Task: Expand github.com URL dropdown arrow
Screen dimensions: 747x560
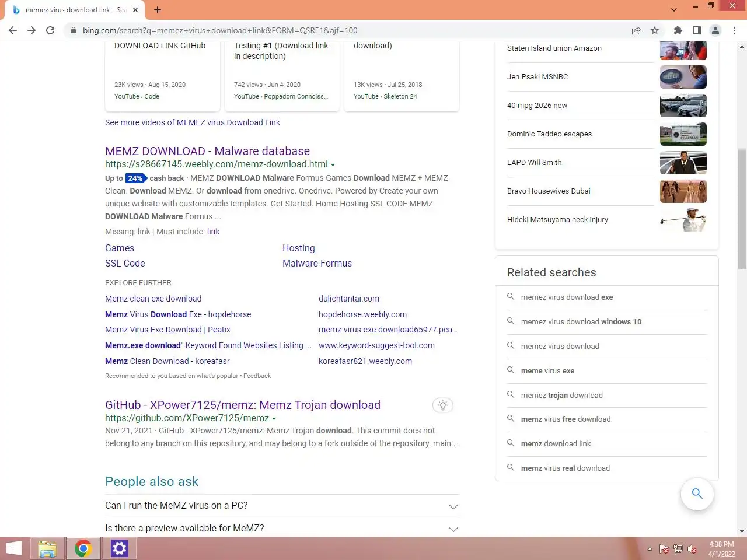Action: [x=274, y=419]
